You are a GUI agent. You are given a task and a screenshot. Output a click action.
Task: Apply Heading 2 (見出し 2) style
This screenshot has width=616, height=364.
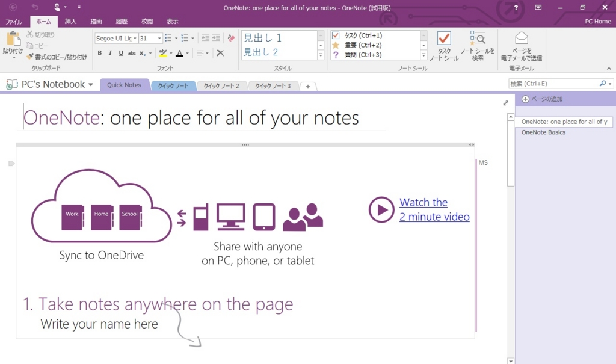[261, 52]
